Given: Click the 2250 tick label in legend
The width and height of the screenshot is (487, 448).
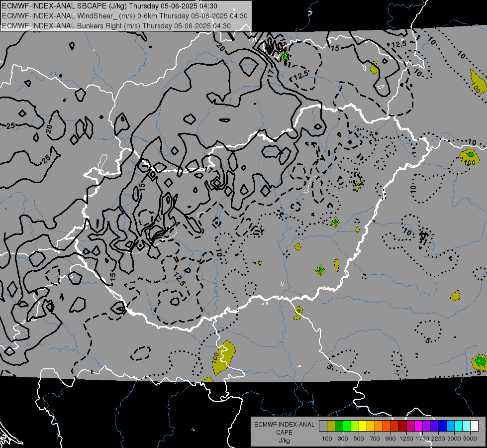Looking at the screenshot, I should [x=439, y=439].
